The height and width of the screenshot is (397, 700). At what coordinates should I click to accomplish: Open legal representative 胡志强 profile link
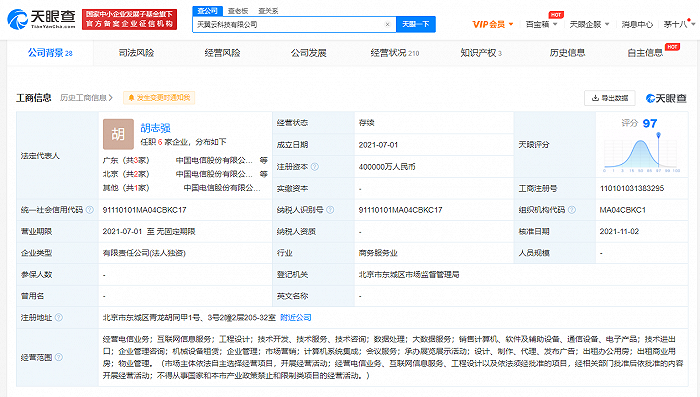pyautogui.click(x=155, y=128)
